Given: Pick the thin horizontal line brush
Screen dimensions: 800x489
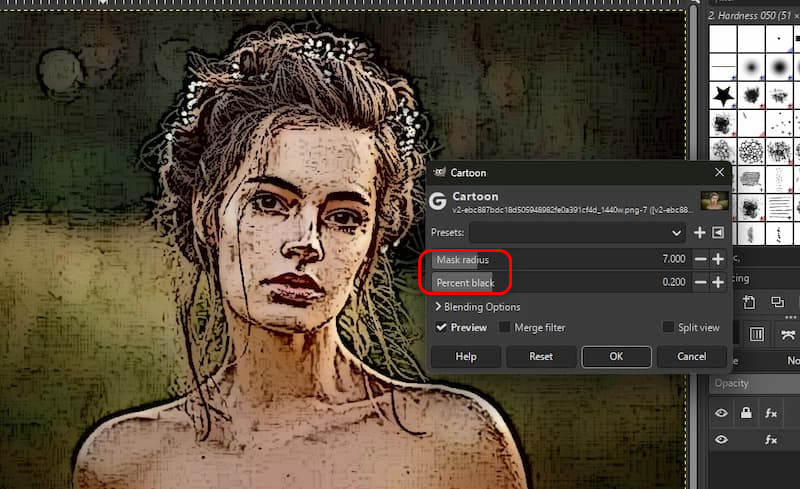Looking at the screenshot, I should point(723,67).
